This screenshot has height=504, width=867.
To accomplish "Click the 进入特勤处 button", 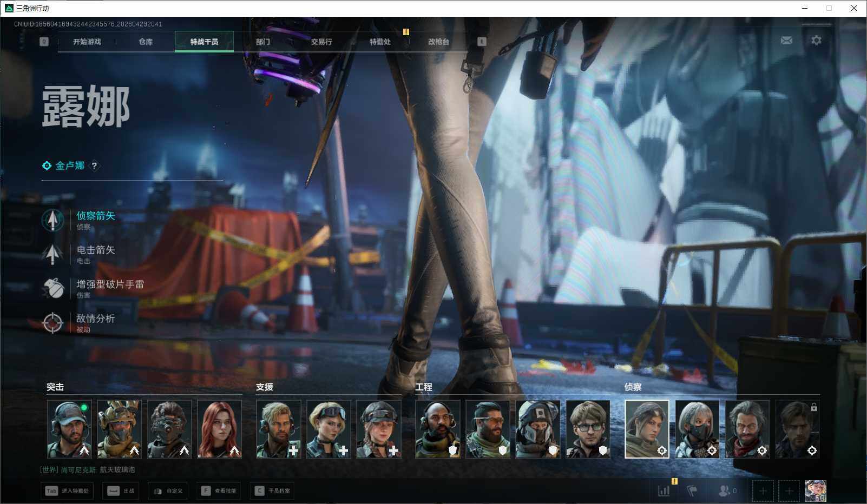I will (x=68, y=491).
